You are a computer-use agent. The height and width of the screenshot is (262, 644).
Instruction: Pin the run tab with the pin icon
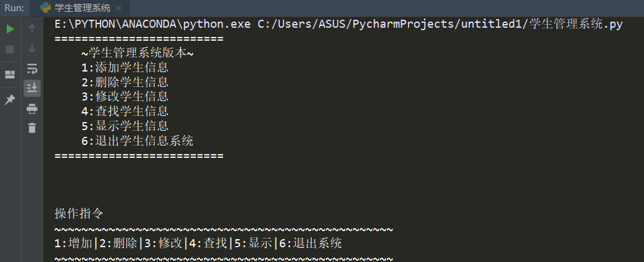click(x=10, y=100)
